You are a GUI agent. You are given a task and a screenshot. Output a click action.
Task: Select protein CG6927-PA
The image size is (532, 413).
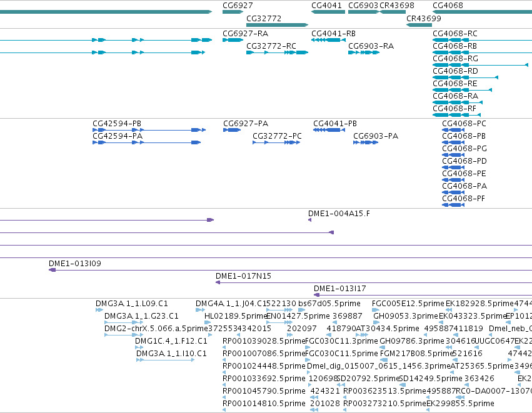click(x=232, y=130)
